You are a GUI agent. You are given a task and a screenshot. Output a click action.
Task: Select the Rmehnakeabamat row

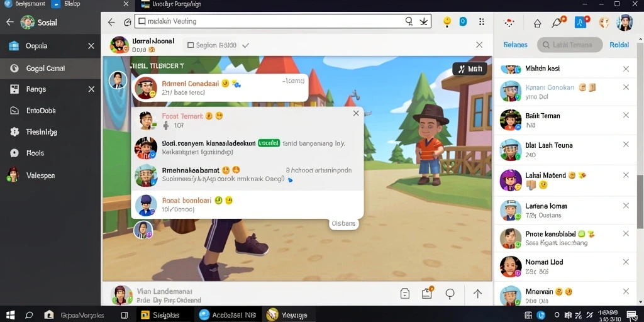coord(247,175)
